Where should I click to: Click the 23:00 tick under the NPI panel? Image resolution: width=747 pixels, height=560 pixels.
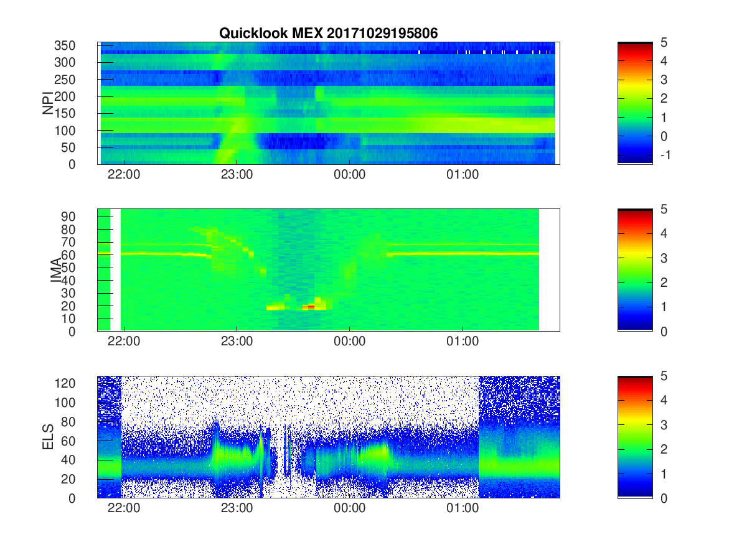(237, 174)
